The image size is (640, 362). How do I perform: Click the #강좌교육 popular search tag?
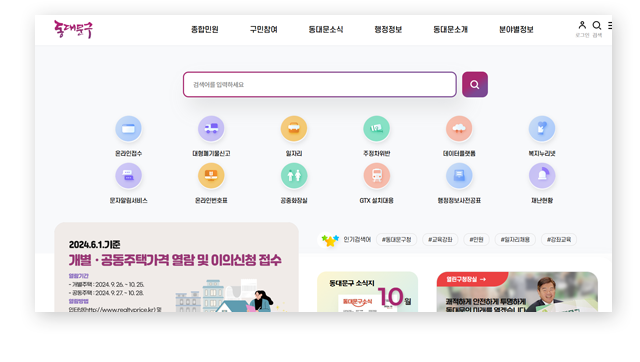pos(559,240)
